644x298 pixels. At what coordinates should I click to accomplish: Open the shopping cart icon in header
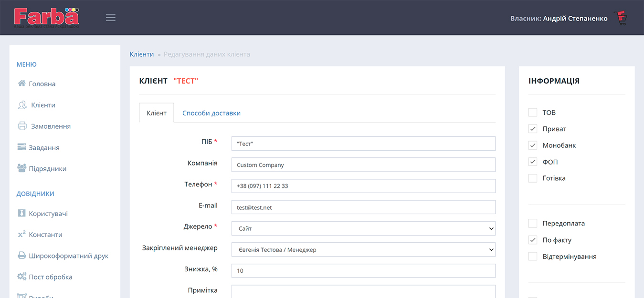pyautogui.click(x=621, y=18)
